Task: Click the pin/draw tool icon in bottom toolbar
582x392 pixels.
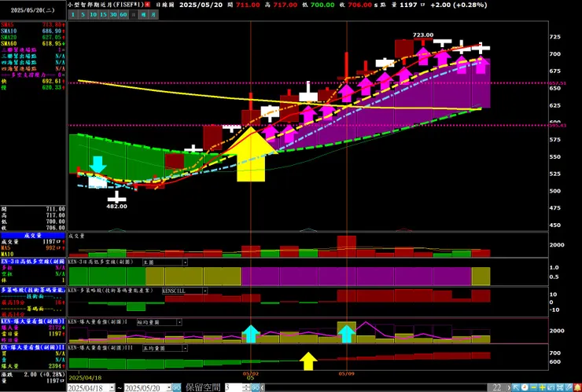Action: click(x=569, y=387)
